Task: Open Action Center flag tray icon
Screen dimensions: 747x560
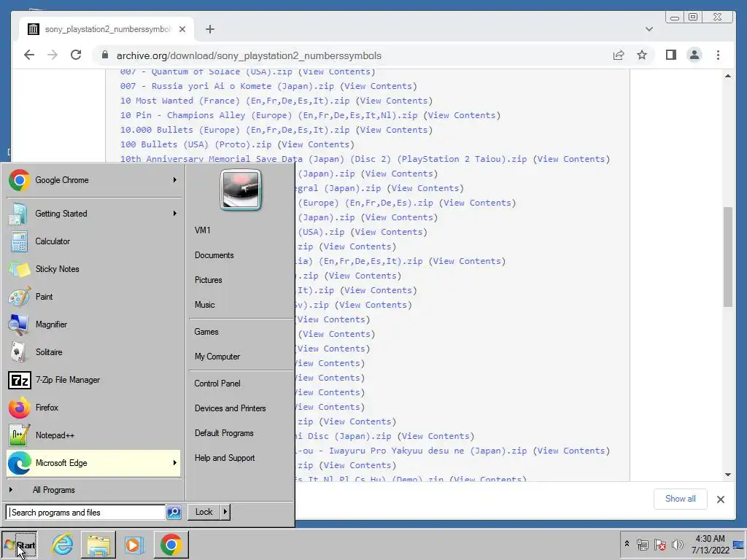Action: 659,545
